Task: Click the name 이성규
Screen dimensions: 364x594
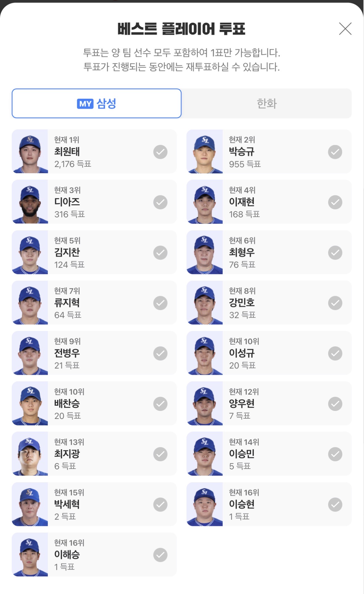Action: [x=242, y=353]
